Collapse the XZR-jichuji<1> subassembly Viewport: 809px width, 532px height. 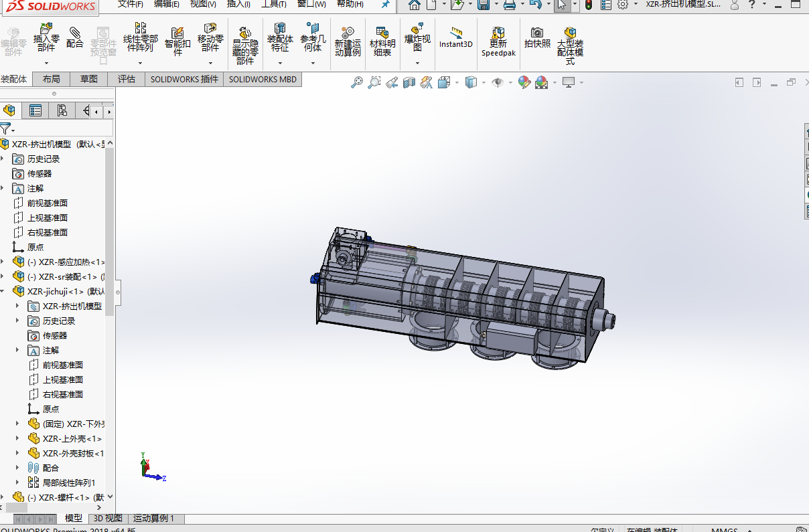coord(3,291)
